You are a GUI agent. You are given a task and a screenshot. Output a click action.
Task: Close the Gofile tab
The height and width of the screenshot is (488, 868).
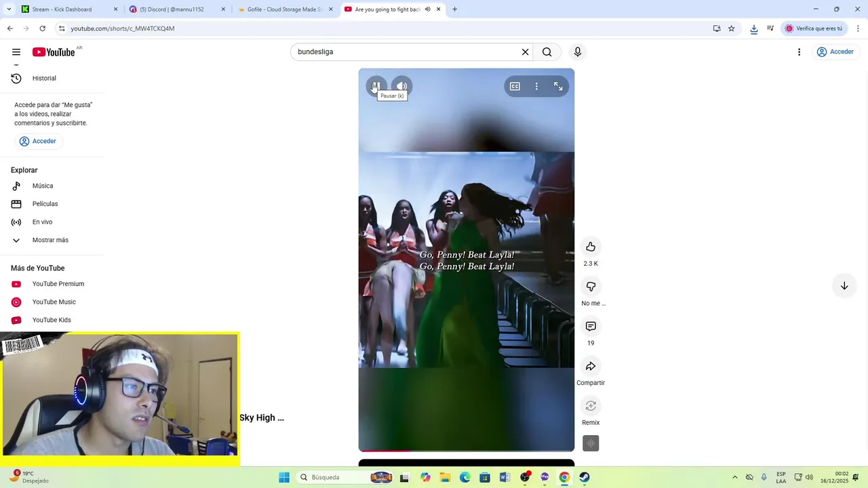pos(331,9)
